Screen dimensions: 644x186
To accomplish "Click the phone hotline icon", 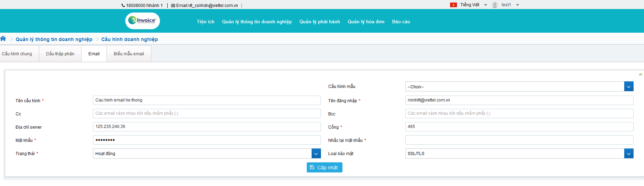I will (x=123, y=5).
